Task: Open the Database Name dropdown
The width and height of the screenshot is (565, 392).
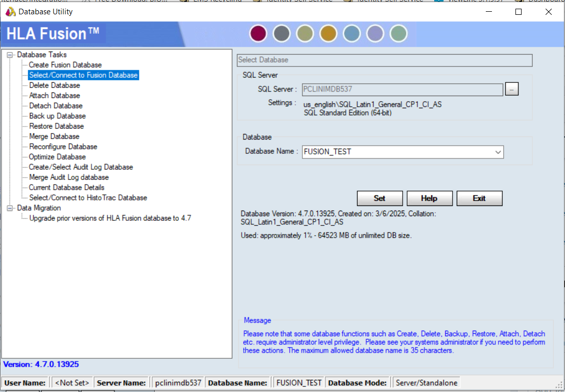Action: 498,152
